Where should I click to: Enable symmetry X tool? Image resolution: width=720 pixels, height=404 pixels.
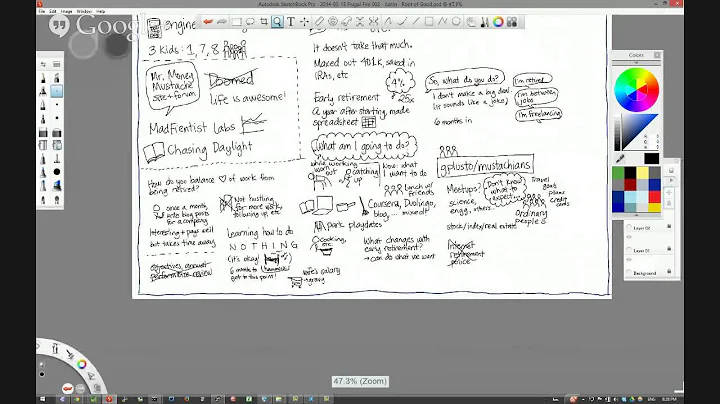360,22
